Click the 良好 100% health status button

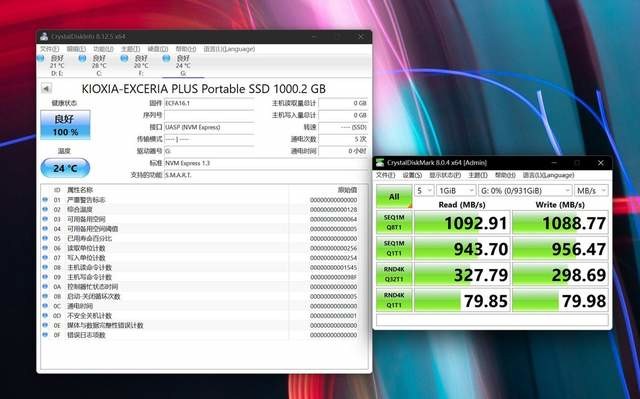click(65, 125)
